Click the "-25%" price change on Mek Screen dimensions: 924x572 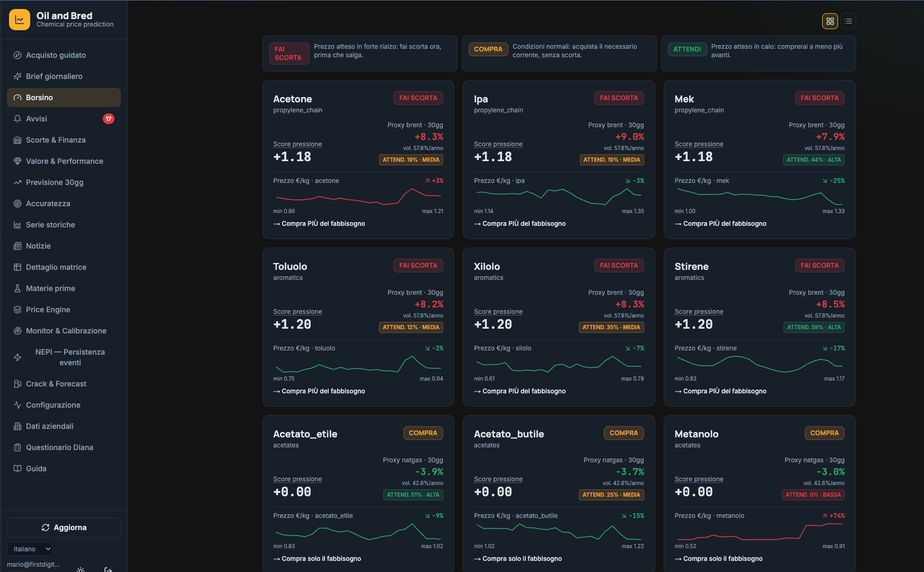[834, 181]
